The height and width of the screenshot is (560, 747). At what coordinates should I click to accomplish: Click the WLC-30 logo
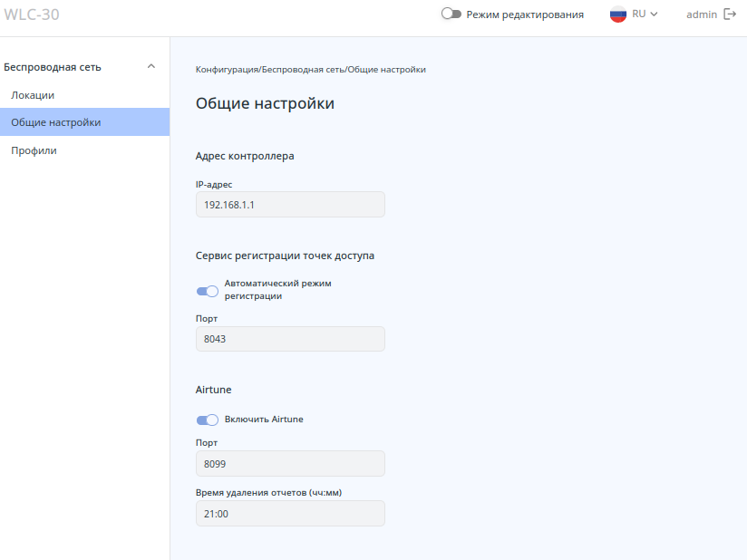pyautogui.click(x=32, y=14)
